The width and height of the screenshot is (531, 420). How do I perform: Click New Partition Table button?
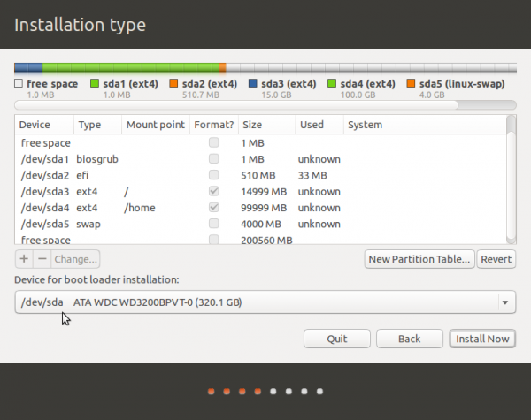[x=419, y=259]
